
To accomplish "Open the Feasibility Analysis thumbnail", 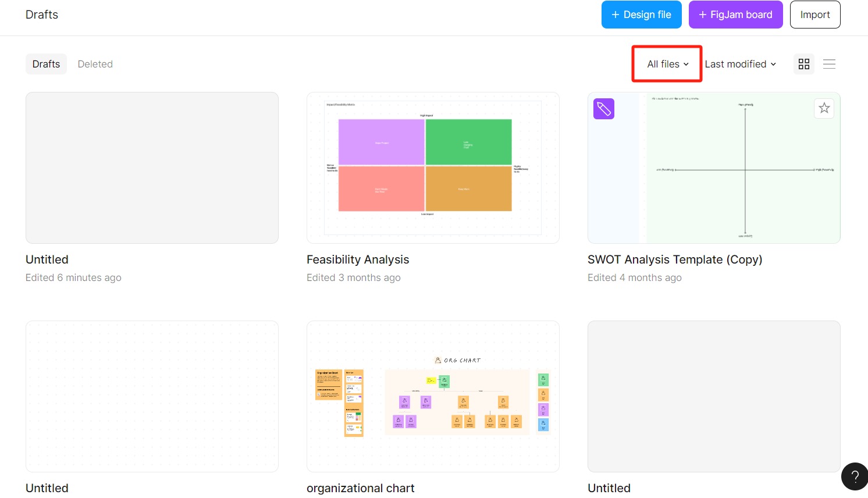I will (433, 168).
